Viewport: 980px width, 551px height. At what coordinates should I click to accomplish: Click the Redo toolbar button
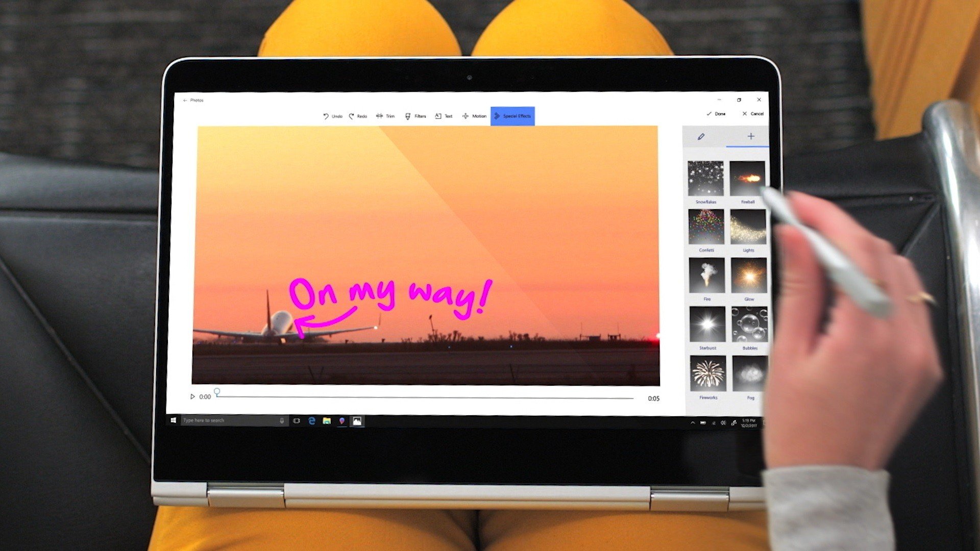click(358, 116)
